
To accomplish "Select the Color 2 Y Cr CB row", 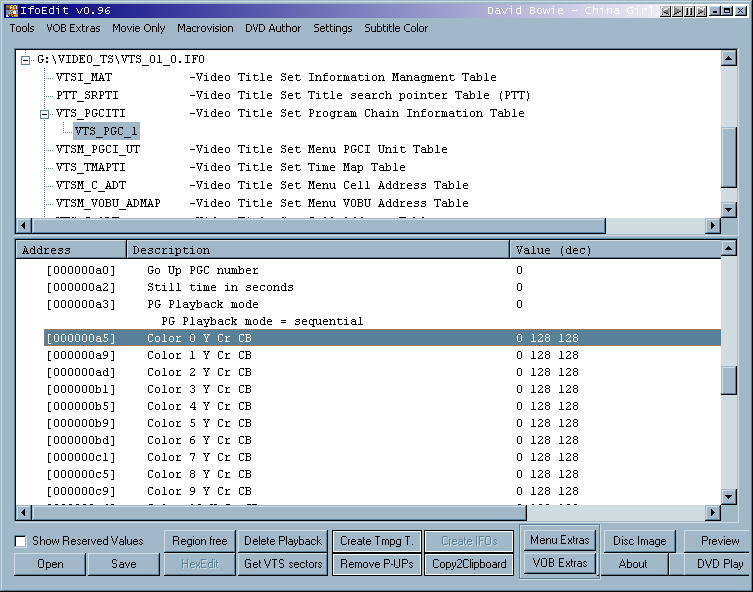I will click(382, 372).
